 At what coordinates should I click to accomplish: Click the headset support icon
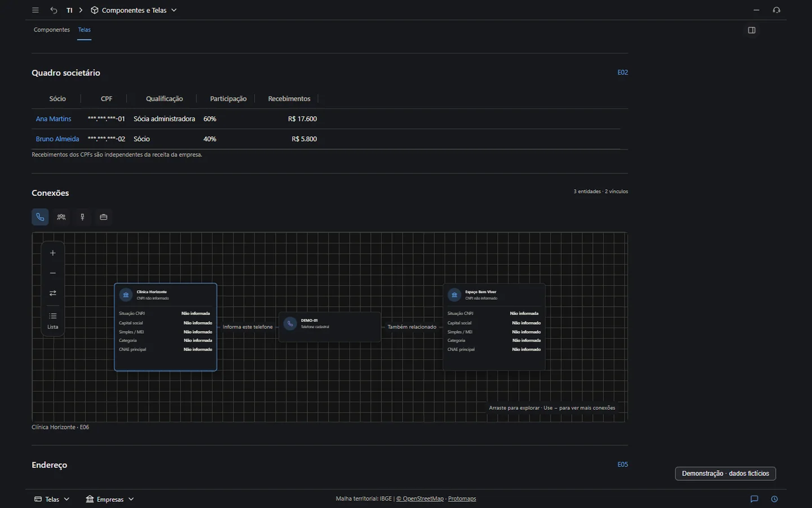776,10
